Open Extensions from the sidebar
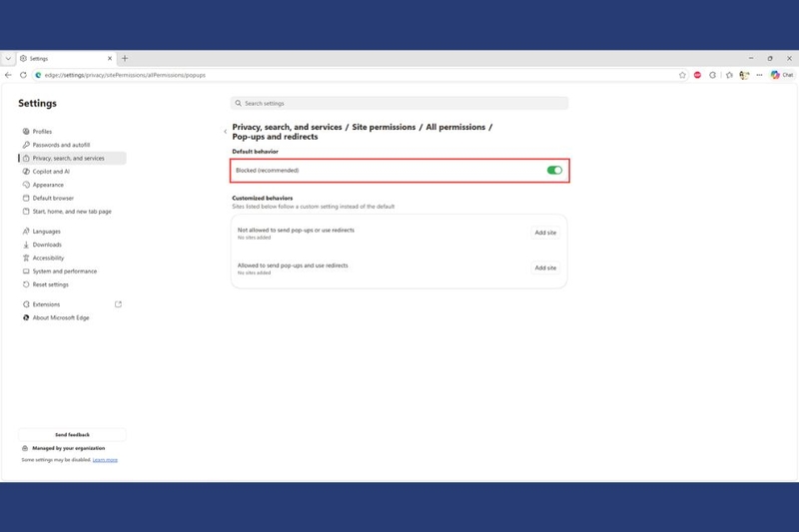The width and height of the screenshot is (799, 532). [x=46, y=304]
